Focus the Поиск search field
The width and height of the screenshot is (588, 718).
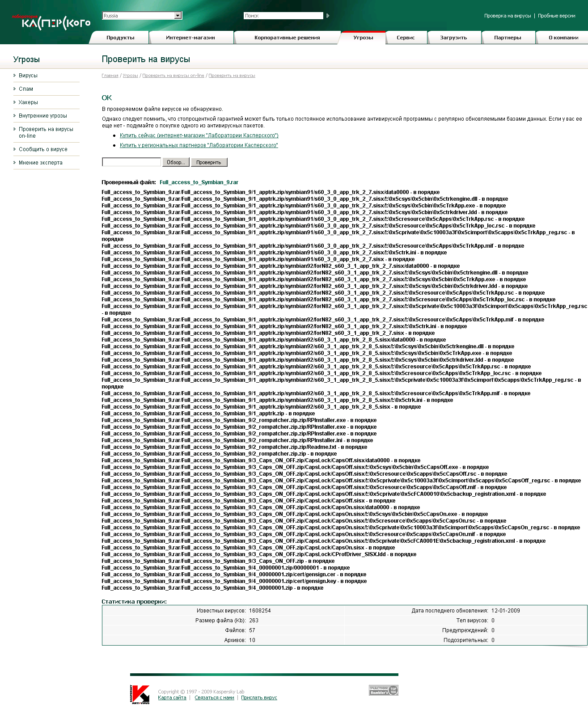tap(283, 16)
